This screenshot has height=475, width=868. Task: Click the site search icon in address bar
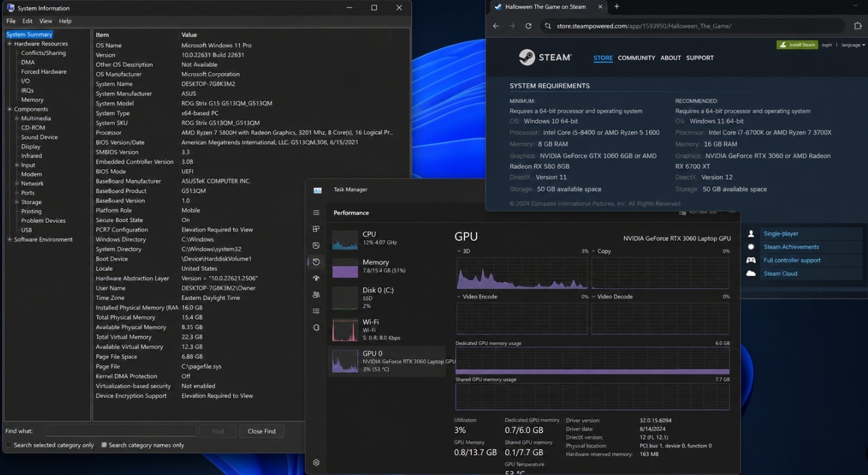pos(548,26)
